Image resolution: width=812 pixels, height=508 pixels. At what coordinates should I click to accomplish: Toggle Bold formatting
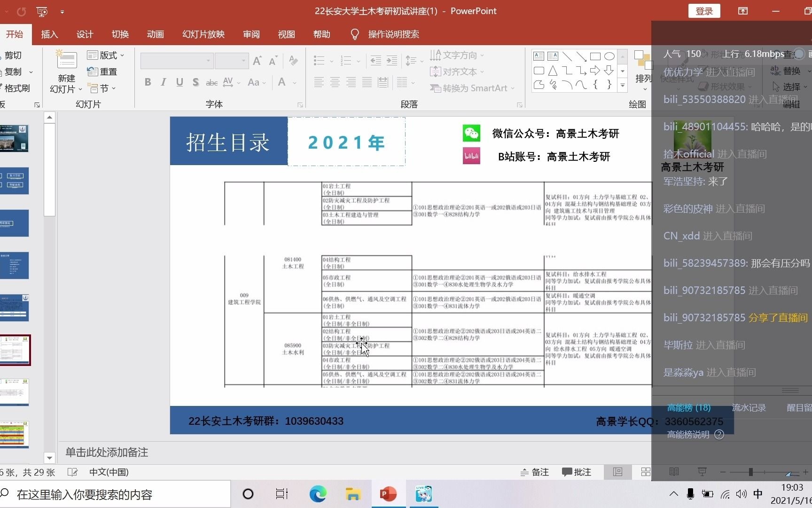148,82
